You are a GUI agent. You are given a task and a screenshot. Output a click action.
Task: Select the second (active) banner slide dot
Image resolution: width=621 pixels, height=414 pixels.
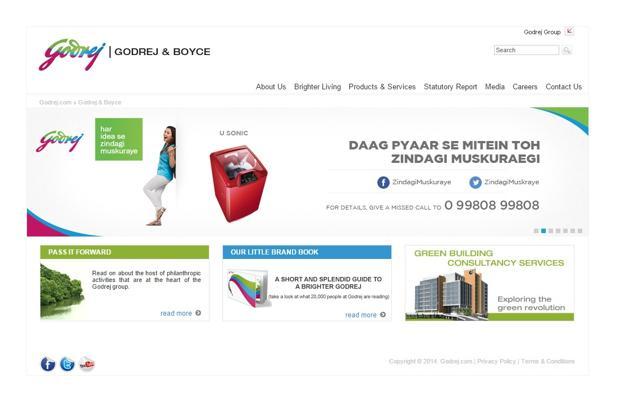pyautogui.click(x=543, y=231)
